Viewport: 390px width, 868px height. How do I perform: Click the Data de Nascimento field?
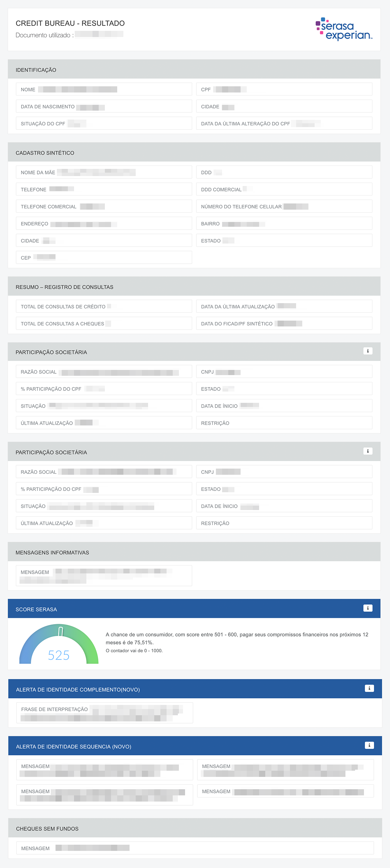coord(104,106)
